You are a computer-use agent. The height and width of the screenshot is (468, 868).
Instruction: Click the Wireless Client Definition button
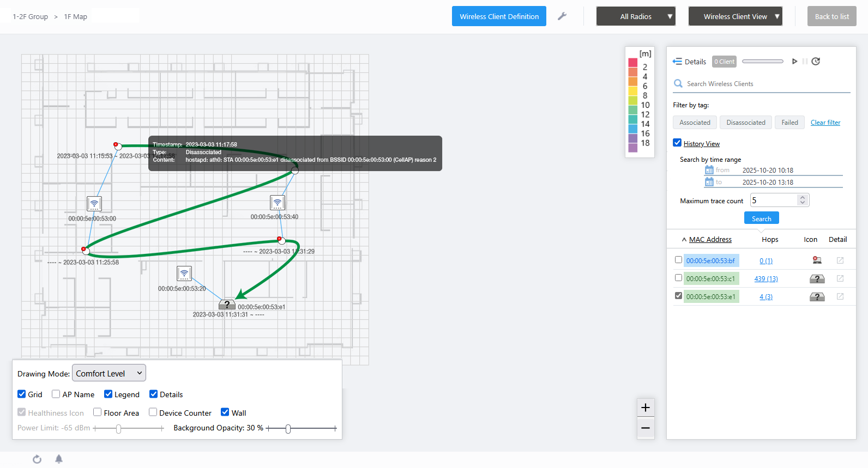[x=499, y=16]
